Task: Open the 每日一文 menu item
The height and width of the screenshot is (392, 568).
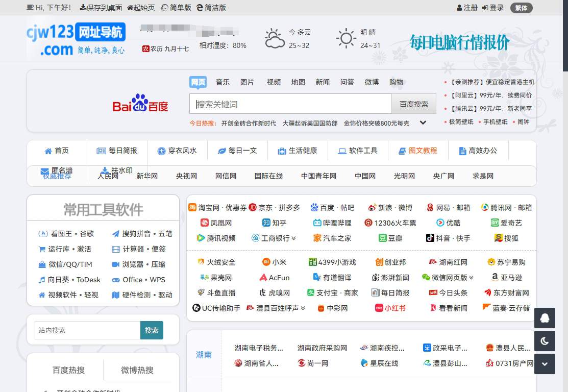Action: [237, 151]
